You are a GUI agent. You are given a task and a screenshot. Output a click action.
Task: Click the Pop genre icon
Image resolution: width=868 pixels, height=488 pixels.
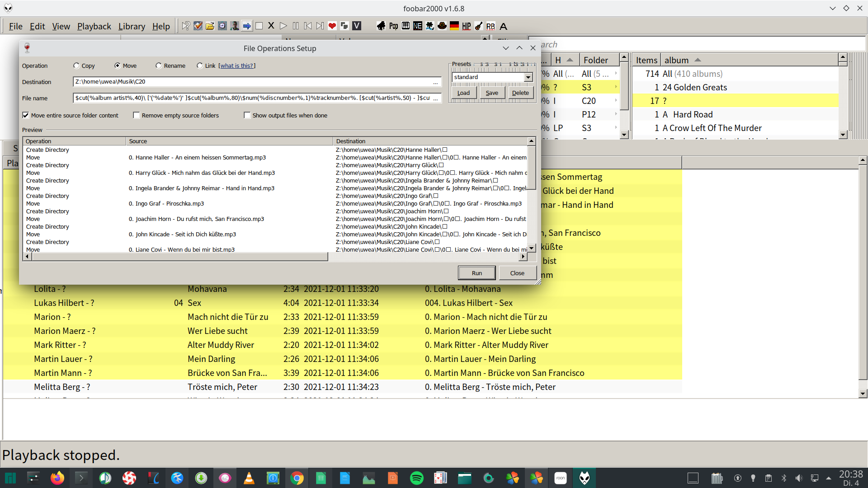pyautogui.click(x=394, y=26)
